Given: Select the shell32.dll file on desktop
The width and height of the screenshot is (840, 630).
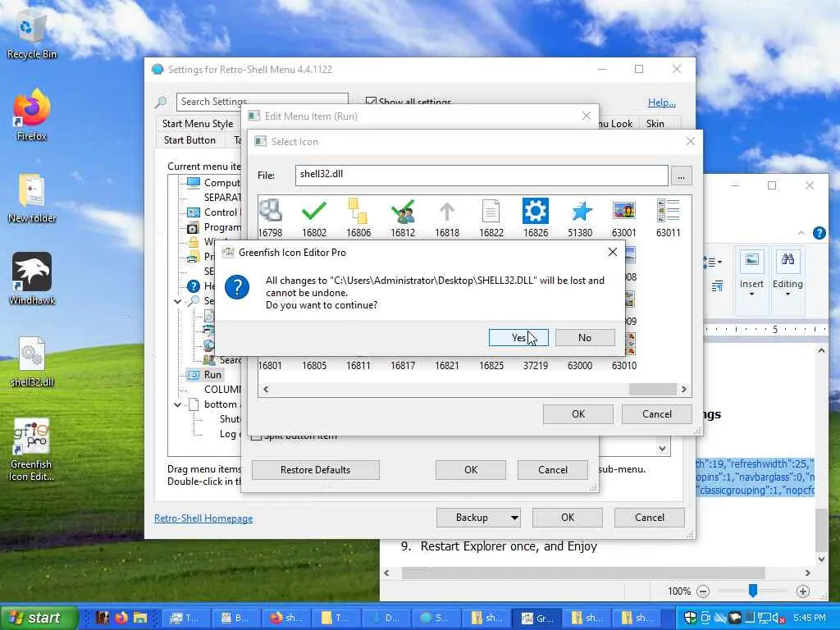Looking at the screenshot, I should 32,362.
